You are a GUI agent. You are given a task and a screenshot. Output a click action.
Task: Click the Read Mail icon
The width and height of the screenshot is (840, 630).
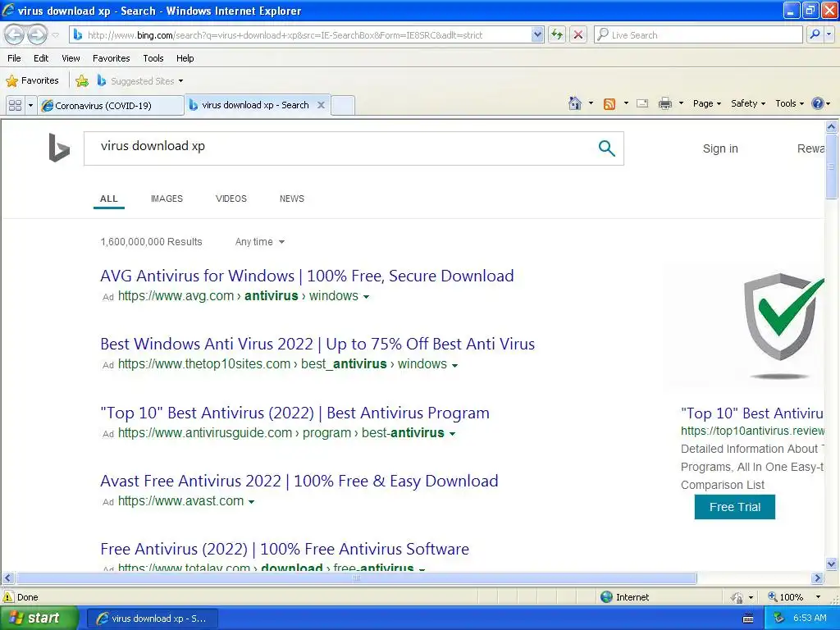(642, 103)
